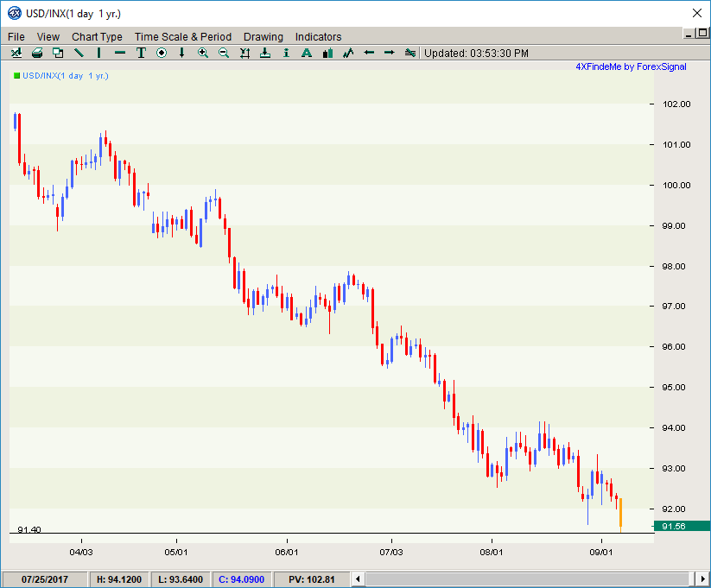Viewport: 711px width, 588px height.
Task: Click the scrollbar right arrow button
Action: 703,579
